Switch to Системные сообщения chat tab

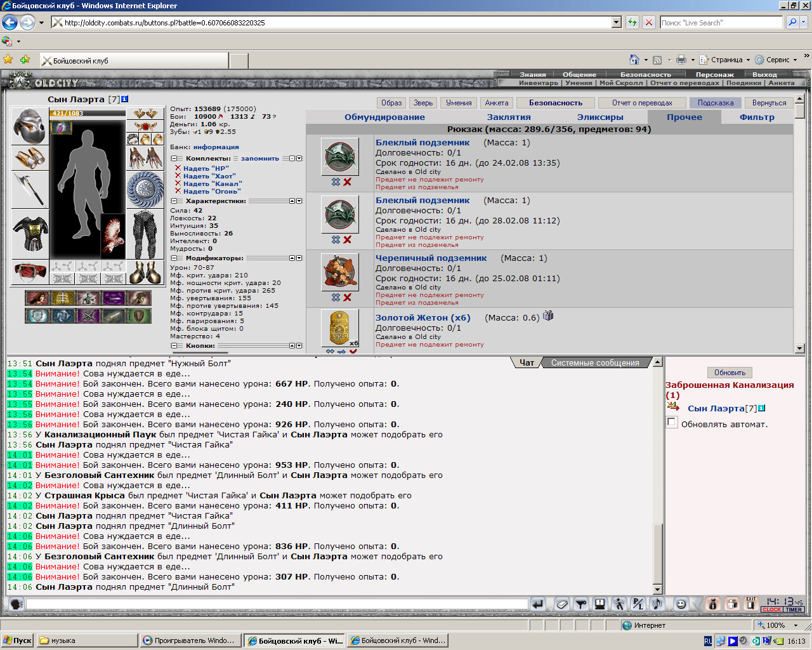click(x=595, y=363)
